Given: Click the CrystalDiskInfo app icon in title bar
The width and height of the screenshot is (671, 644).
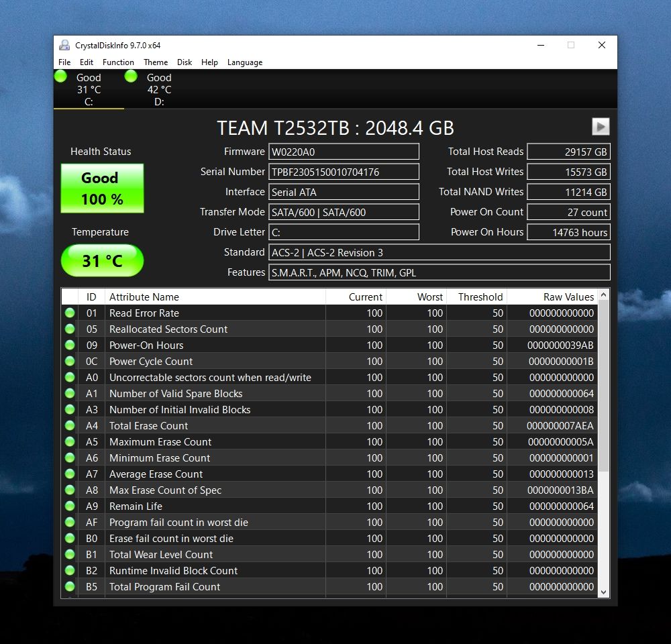Looking at the screenshot, I should pos(64,46).
